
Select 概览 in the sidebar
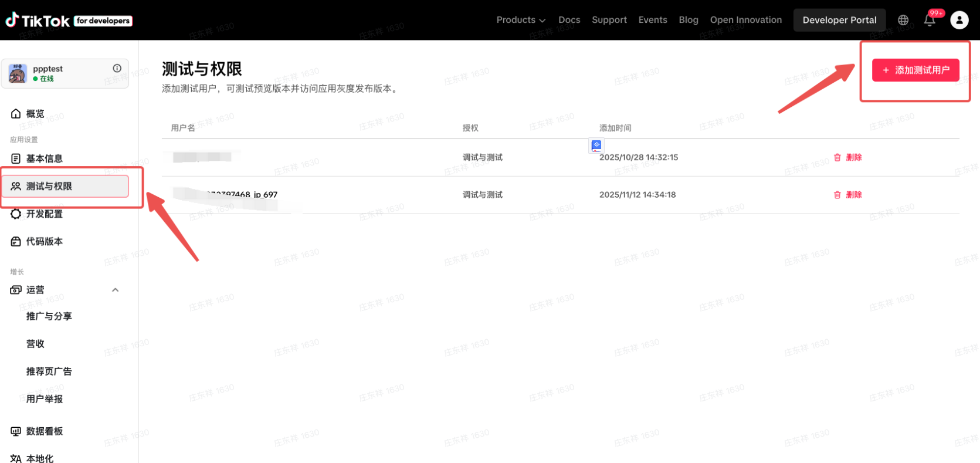click(35, 114)
